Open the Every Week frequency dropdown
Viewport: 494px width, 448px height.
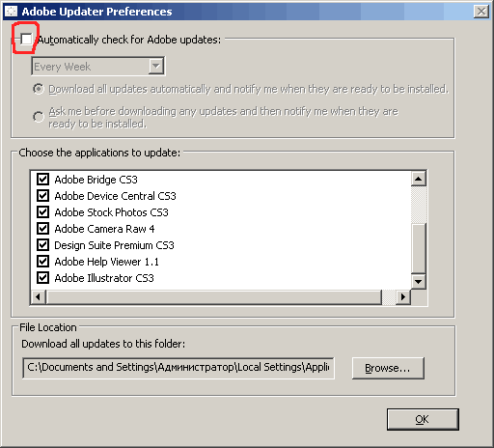click(98, 67)
